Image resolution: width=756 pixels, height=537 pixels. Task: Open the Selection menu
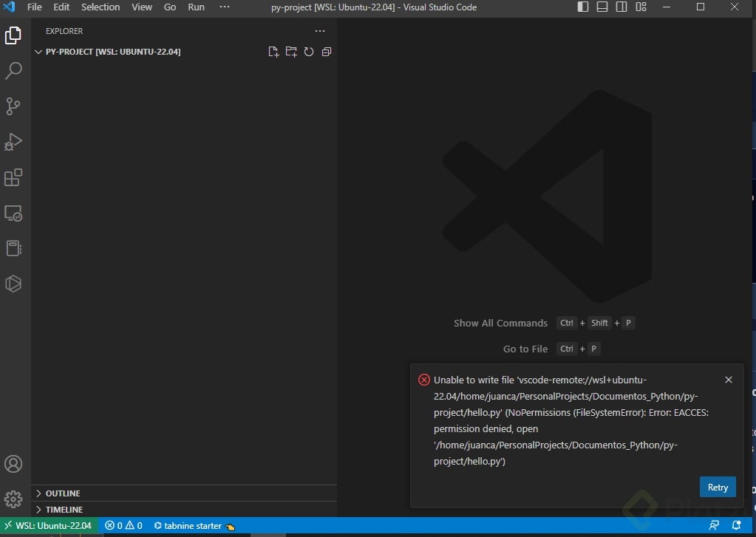pyautogui.click(x=101, y=7)
